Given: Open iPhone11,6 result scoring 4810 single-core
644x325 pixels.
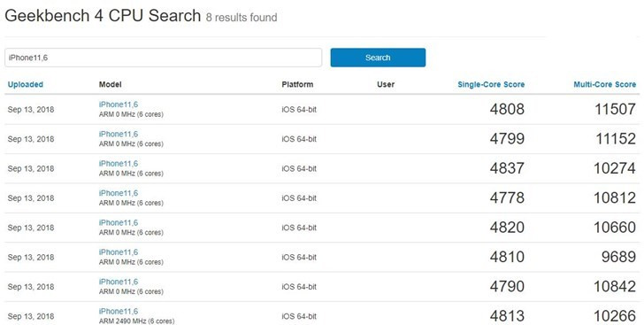Looking at the screenshot, I should coord(119,252).
